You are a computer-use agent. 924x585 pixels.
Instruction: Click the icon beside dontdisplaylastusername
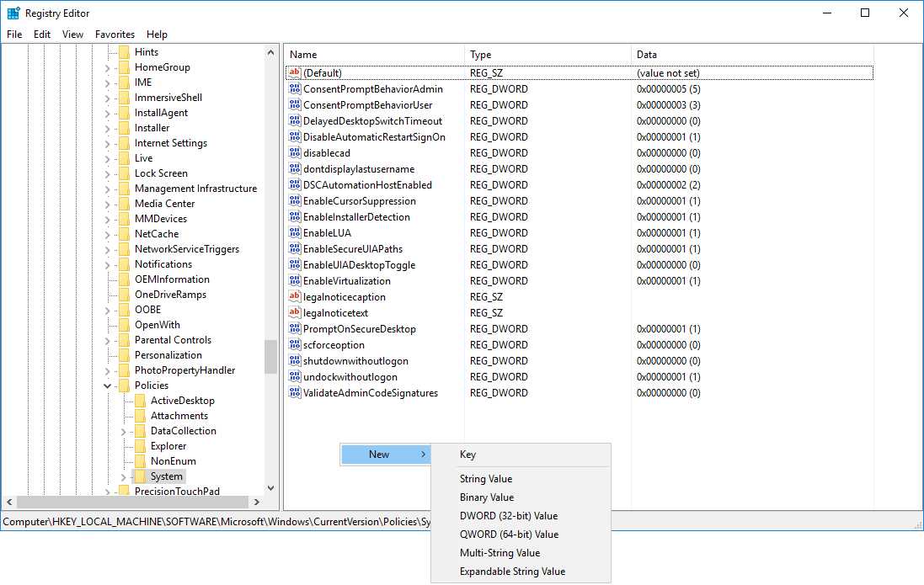pyautogui.click(x=295, y=168)
